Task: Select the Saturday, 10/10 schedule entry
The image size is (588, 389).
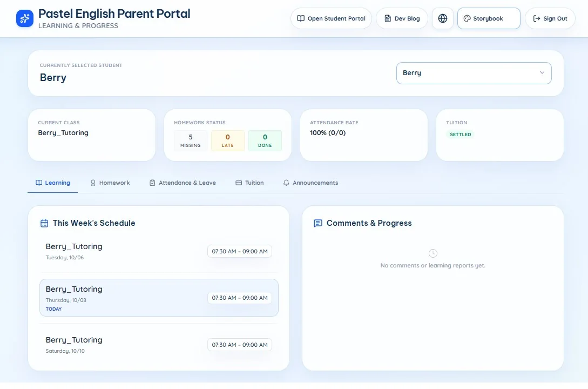Action: point(159,345)
